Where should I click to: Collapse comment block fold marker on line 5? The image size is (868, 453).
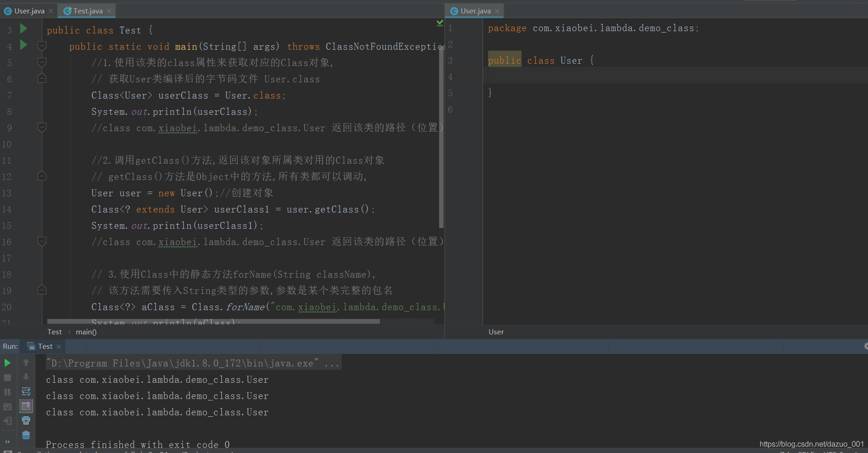[42, 62]
